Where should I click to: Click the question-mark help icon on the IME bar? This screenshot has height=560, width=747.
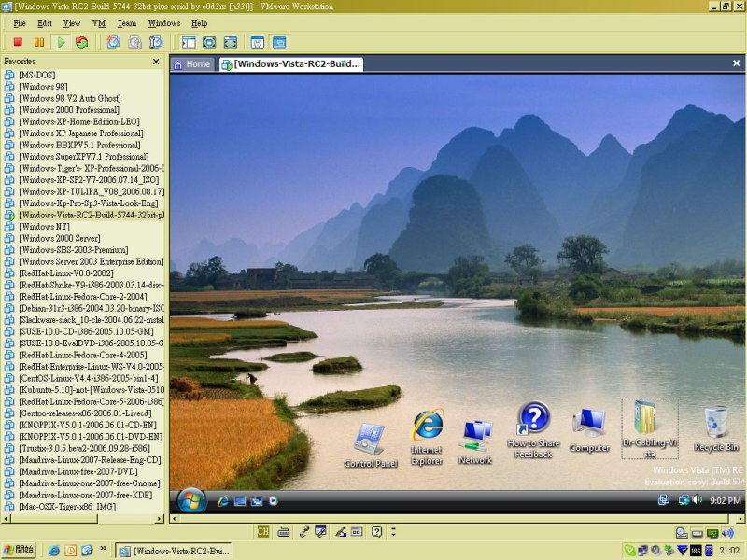377,532
